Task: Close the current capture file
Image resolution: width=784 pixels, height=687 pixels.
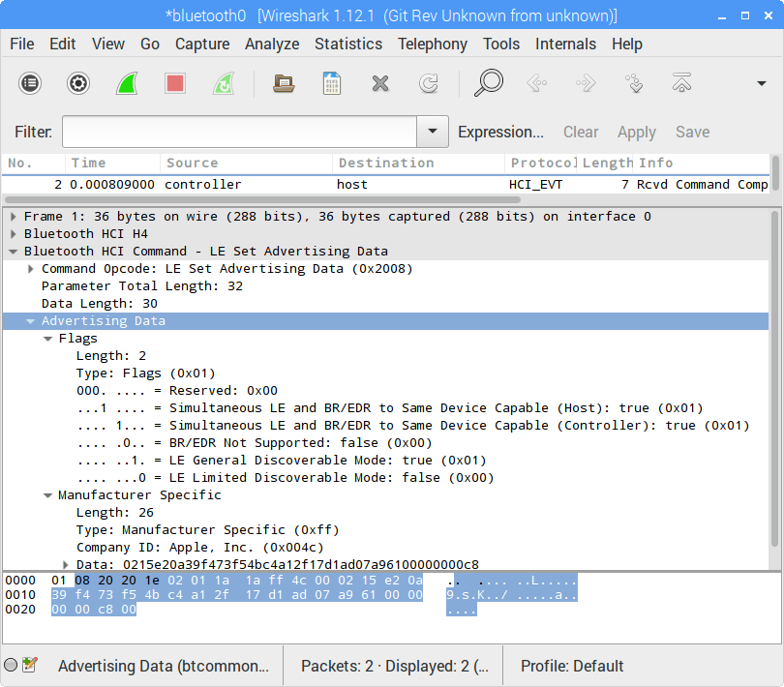Action: coord(380,83)
